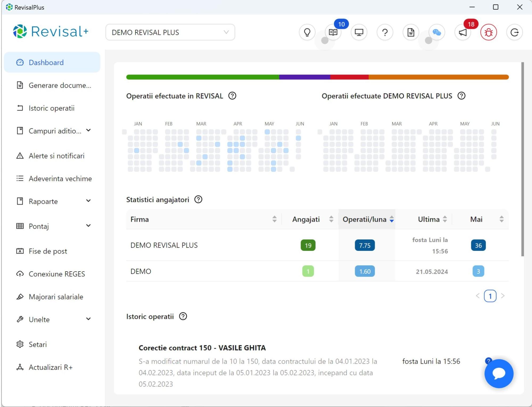Open the book guide icon with badge 10
Screen dimensions: 532x407
pyautogui.click(x=333, y=32)
